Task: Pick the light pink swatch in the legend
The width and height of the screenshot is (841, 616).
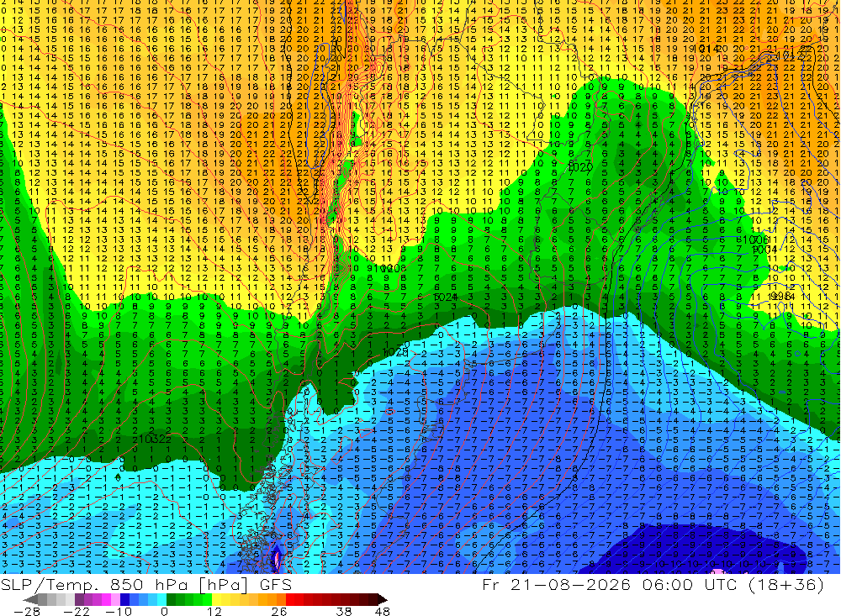Action: (115, 599)
